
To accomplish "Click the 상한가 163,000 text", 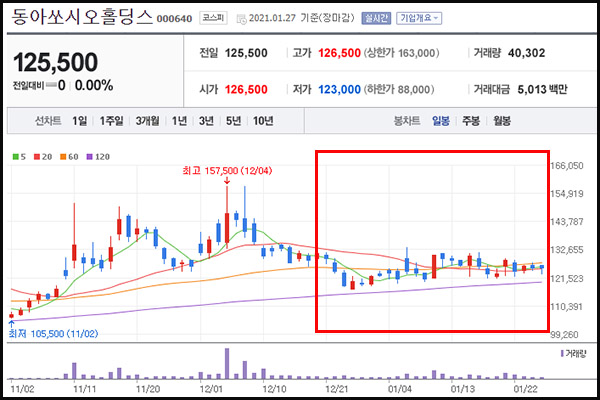I will pyautogui.click(x=401, y=53).
